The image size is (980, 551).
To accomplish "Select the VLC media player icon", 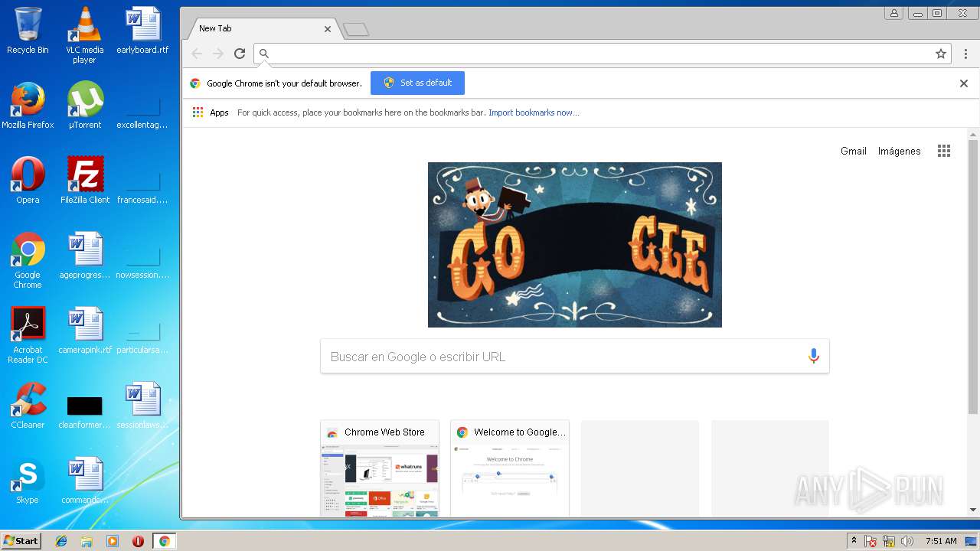I will 84,35.
